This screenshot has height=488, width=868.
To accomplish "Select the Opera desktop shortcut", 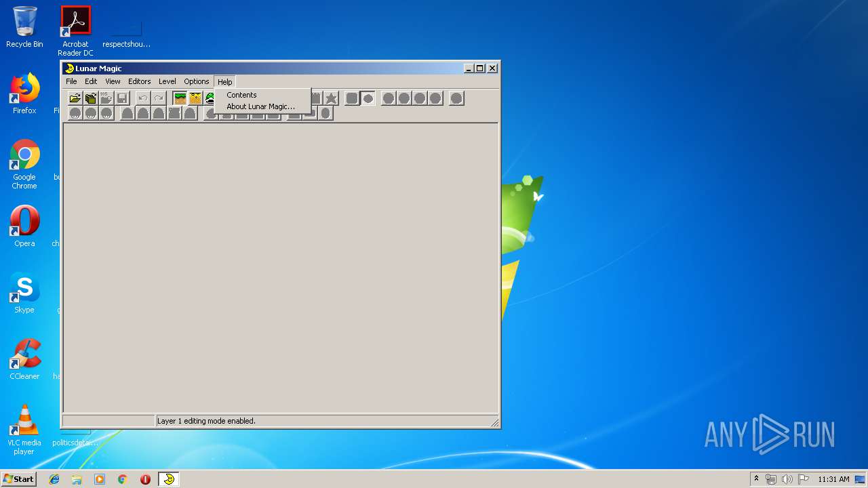I will tap(24, 226).
